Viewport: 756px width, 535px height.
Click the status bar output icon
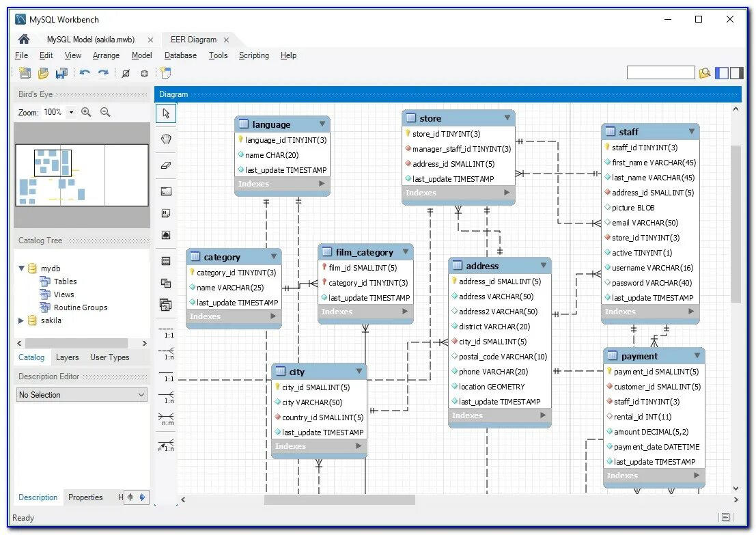(726, 518)
